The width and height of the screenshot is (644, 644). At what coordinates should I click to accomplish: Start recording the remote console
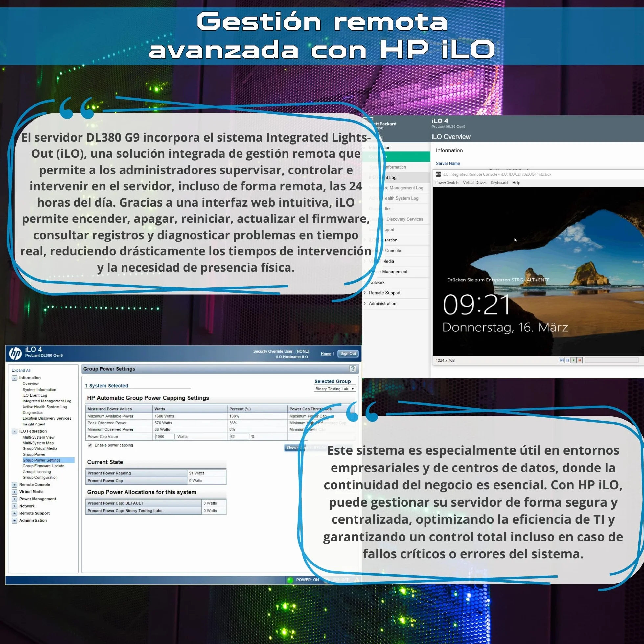tap(579, 360)
